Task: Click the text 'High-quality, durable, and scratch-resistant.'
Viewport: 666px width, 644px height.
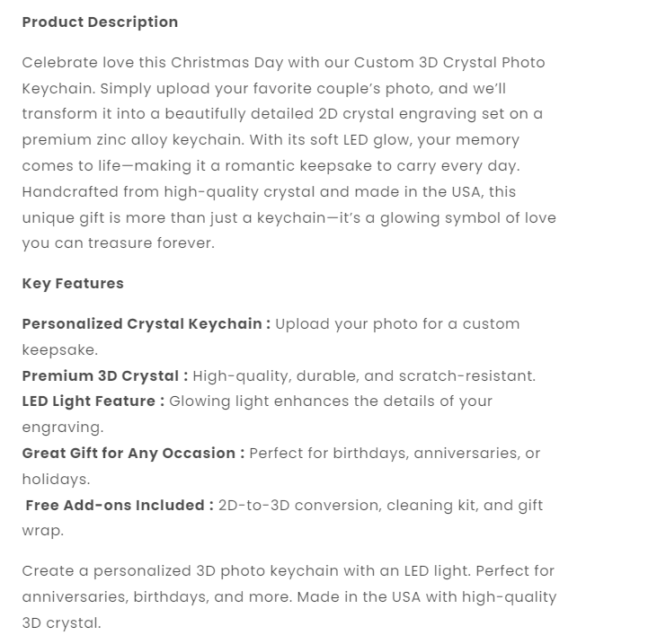Action: point(364,376)
